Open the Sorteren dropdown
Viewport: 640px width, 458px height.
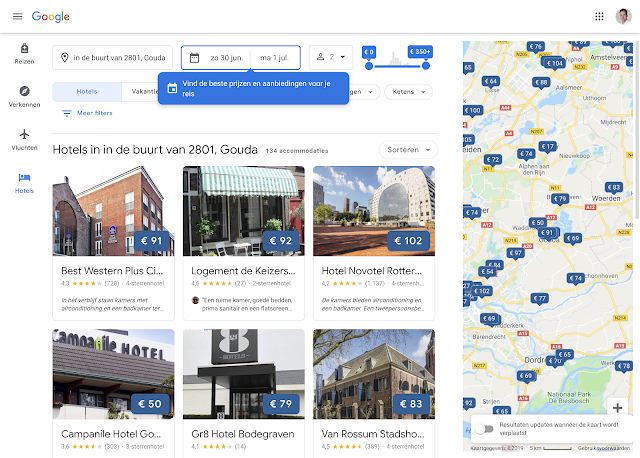point(408,150)
